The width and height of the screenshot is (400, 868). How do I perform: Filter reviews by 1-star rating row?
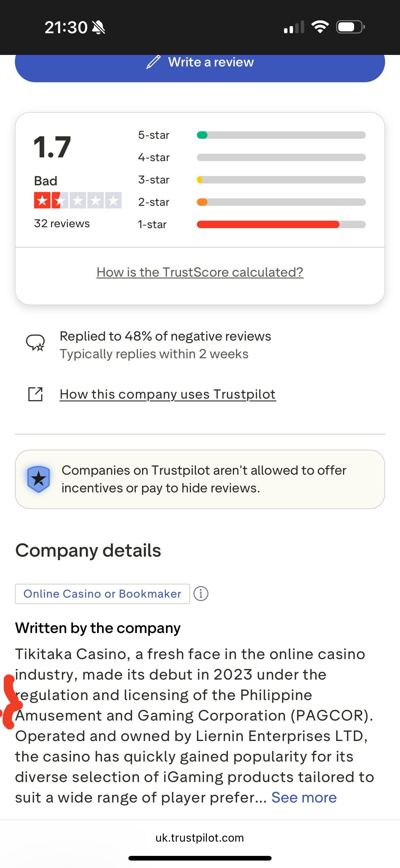click(152, 224)
